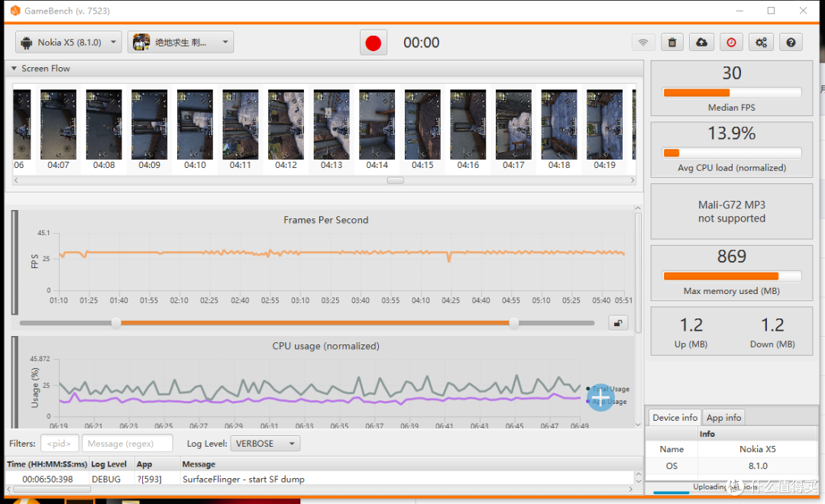The height and width of the screenshot is (504, 825).
Task: Click the Max memory used (MB) card
Action: pos(731,272)
